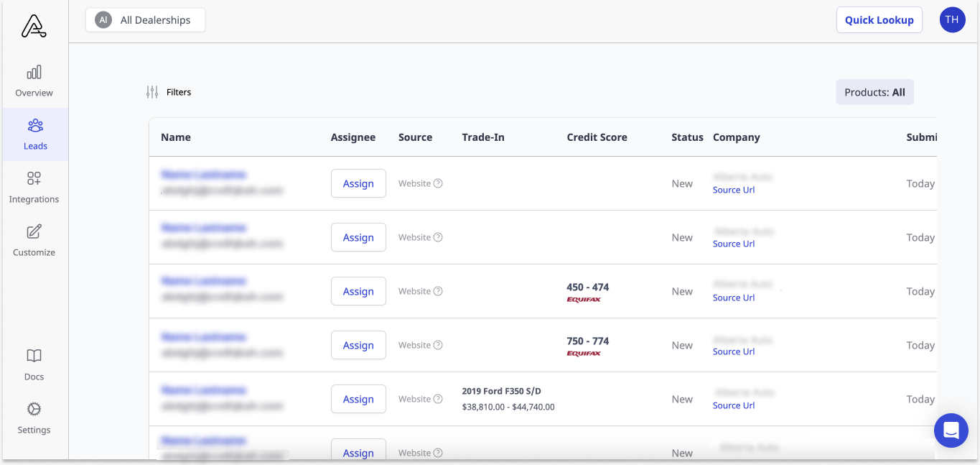The image size is (980, 465).
Task: Select the Leads people icon
Action: pos(35,126)
